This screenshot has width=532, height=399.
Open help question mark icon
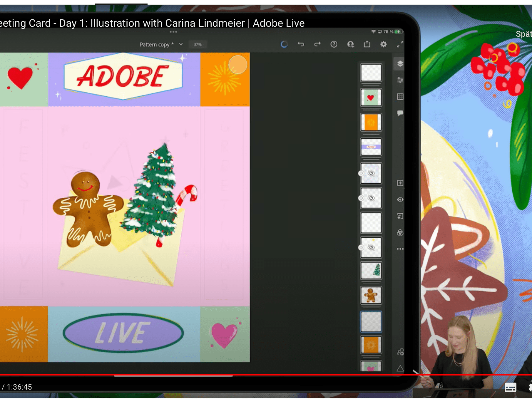334,44
